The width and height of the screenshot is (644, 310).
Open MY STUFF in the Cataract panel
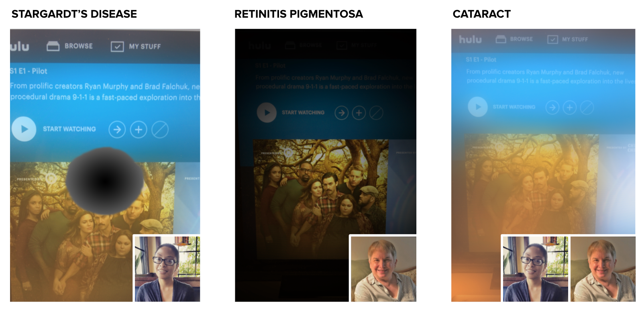point(568,39)
